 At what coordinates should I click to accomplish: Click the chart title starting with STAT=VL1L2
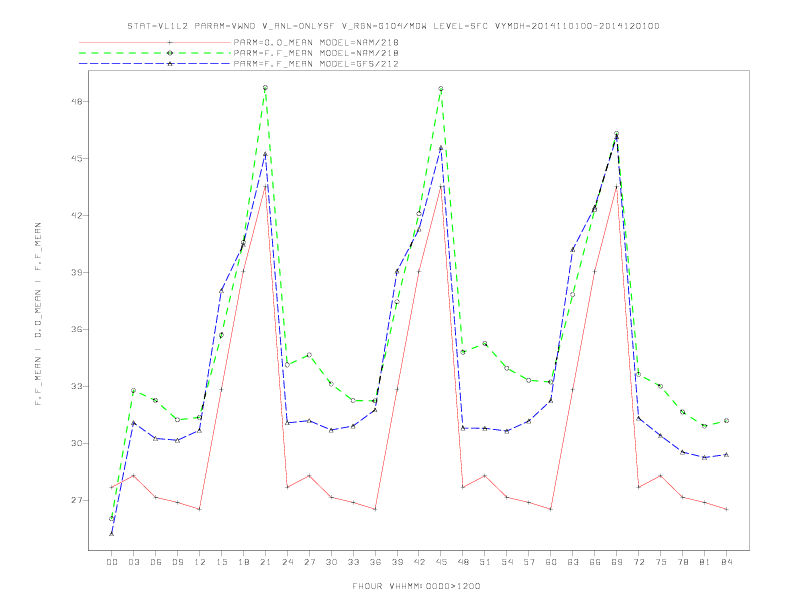point(393,26)
